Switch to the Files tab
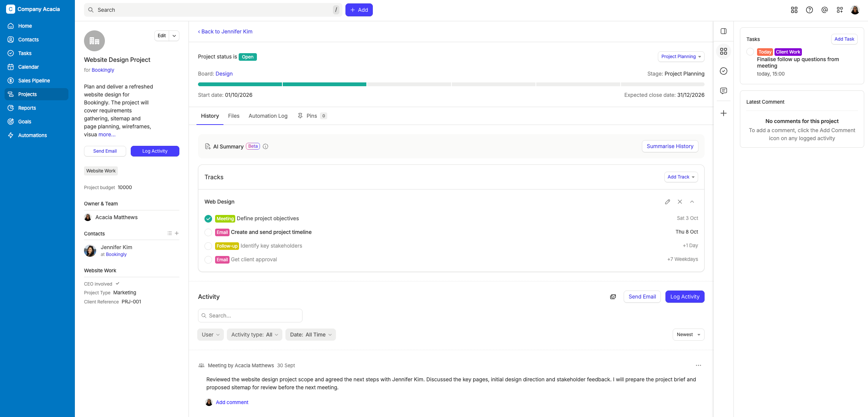This screenshot has height=417, width=868. point(234,116)
